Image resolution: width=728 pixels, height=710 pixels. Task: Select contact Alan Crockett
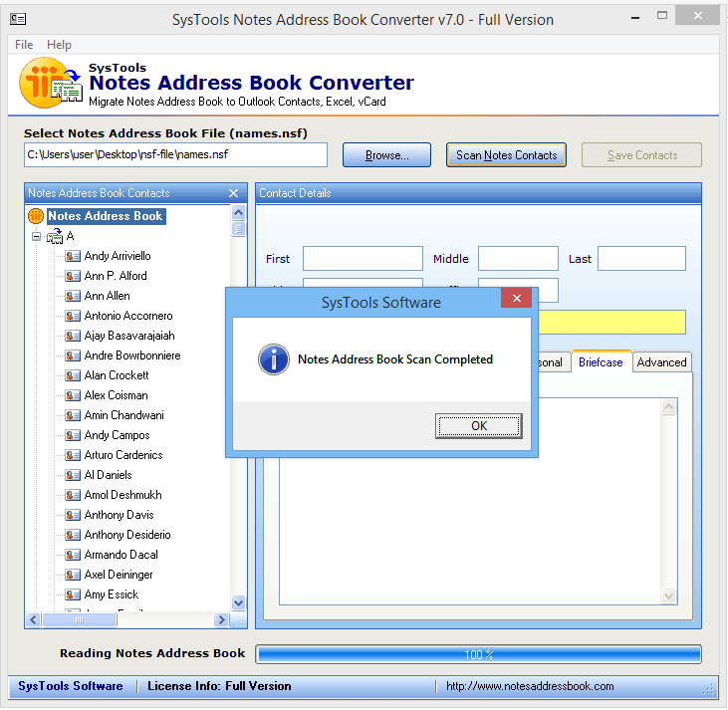click(117, 375)
